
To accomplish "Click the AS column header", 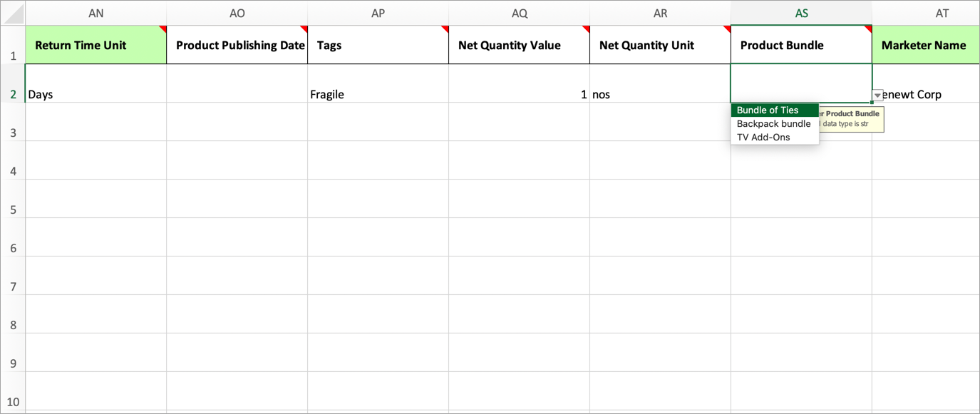I will click(x=802, y=13).
